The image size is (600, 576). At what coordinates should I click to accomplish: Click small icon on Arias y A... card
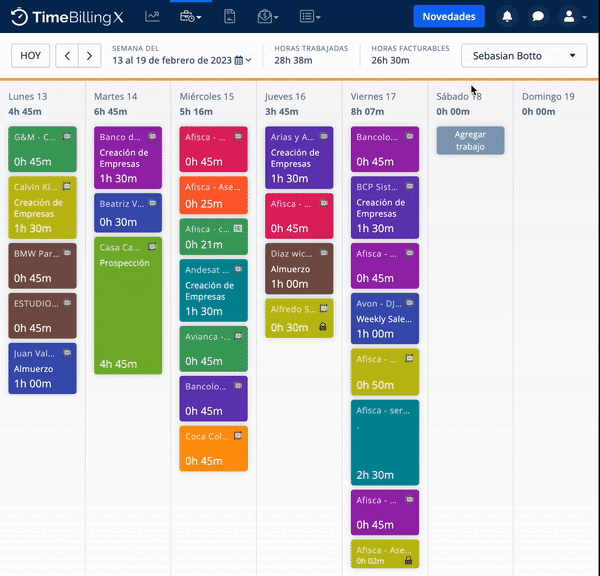click(x=324, y=136)
